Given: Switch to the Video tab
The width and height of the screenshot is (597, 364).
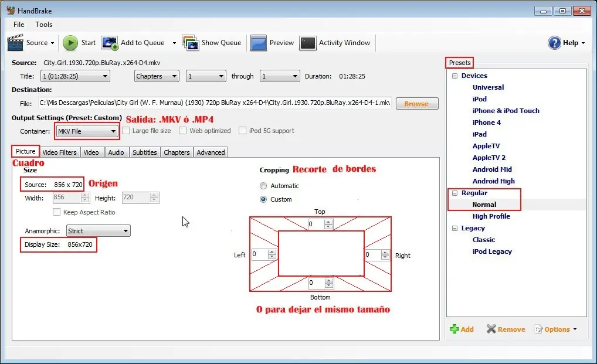Looking at the screenshot, I should pyautogui.click(x=91, y=152).
